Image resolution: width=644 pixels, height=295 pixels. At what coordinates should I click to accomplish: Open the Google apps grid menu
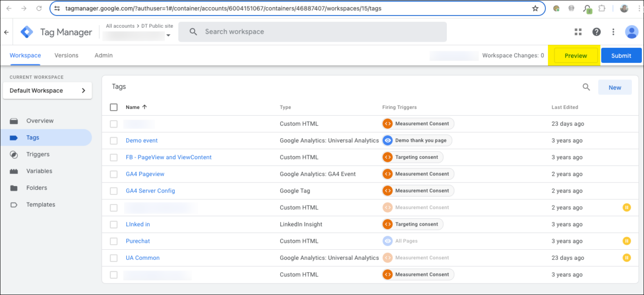(578, 32)
